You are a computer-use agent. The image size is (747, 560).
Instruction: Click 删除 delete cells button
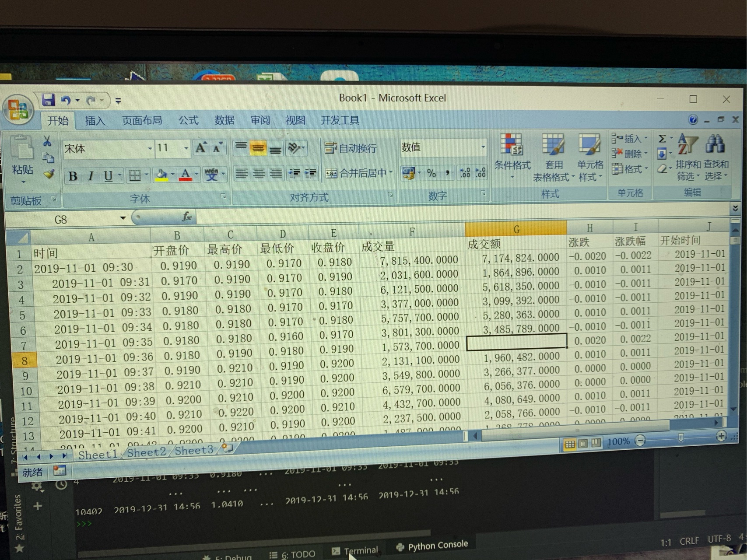(x=629, y=154)
